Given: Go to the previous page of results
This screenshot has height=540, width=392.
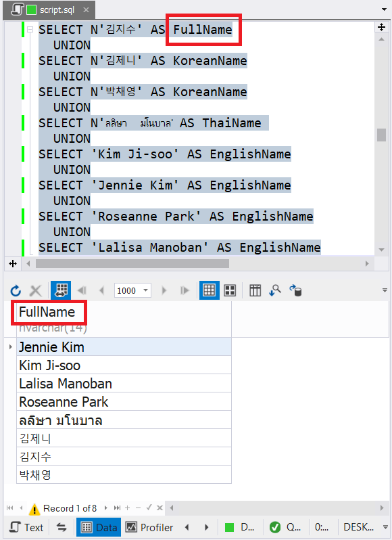Looking at the screenshot, I should 102,291.
